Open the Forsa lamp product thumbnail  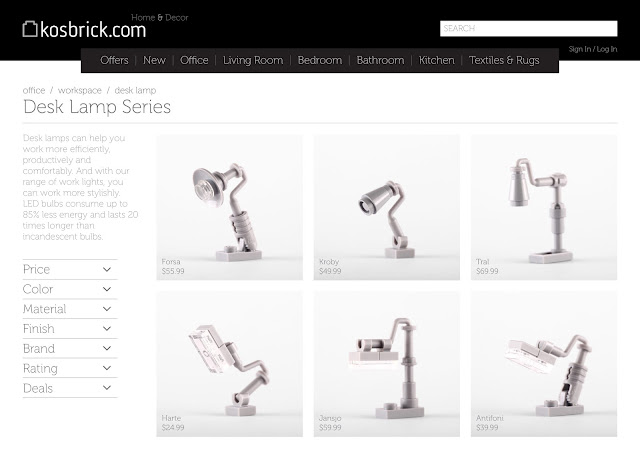[229, 207]
